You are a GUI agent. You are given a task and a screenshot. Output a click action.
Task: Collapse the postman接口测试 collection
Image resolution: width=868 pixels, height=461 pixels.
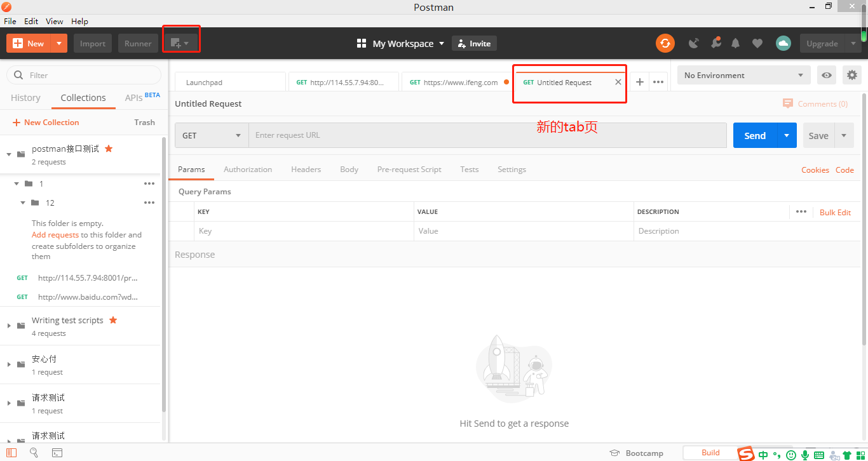coord(9,154)
